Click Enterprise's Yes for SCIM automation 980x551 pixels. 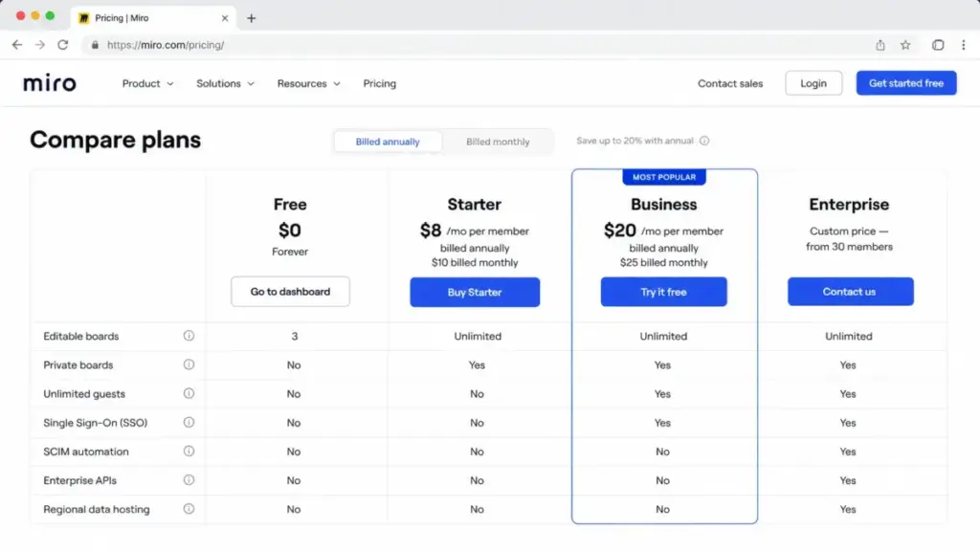click(848, 452)
